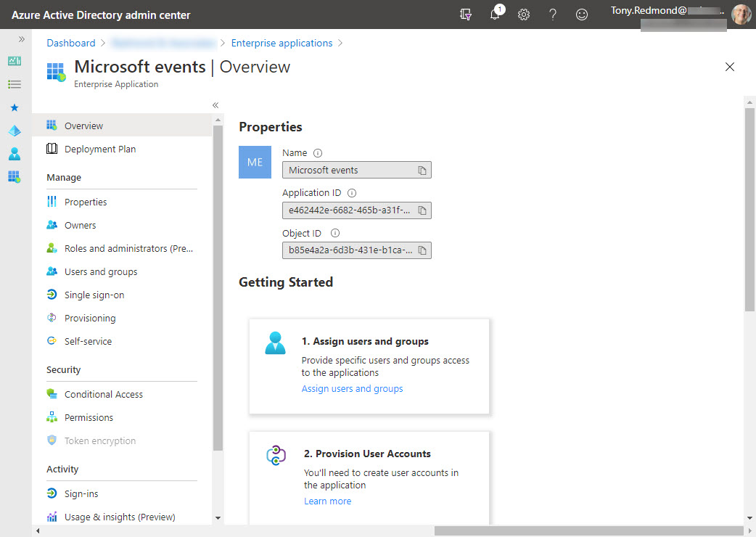Open the directory and subscription filter icon
Image resolution: width=756 pixels, height=537 pixels.
tap(465, 15)
